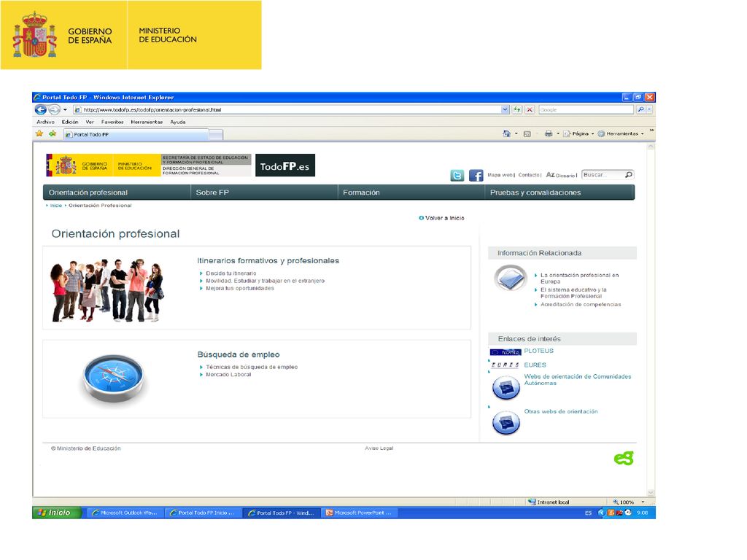This screenshot has width=747, height=560.
Task: Open the Favoritos menu
Action: [x=112, y=122]
